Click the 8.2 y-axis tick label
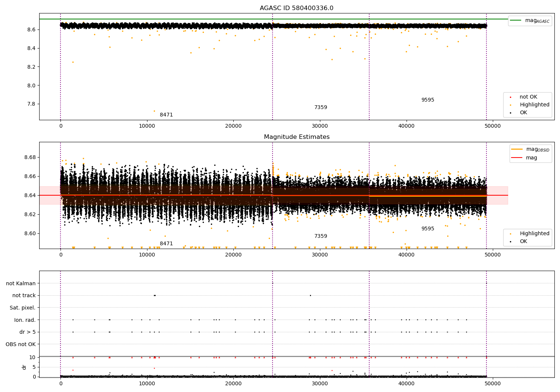Image resolution: width=560 pixels, height=392 pixels. tap(31, 67)
